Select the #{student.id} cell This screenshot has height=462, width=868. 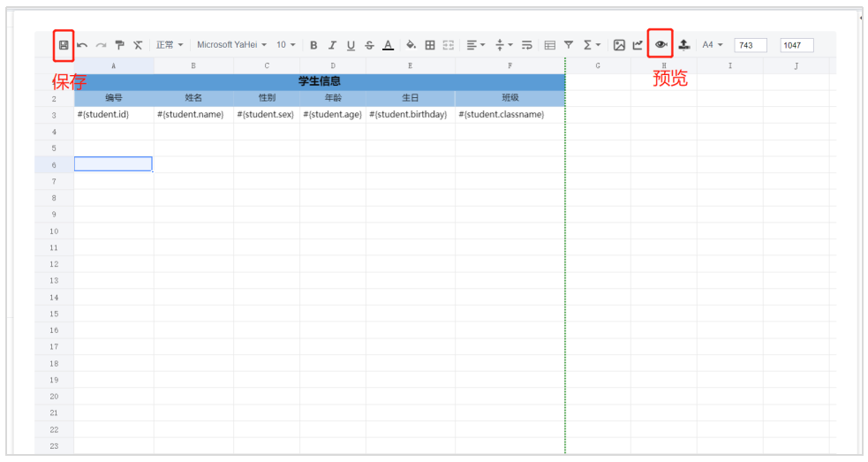(114, 115)
